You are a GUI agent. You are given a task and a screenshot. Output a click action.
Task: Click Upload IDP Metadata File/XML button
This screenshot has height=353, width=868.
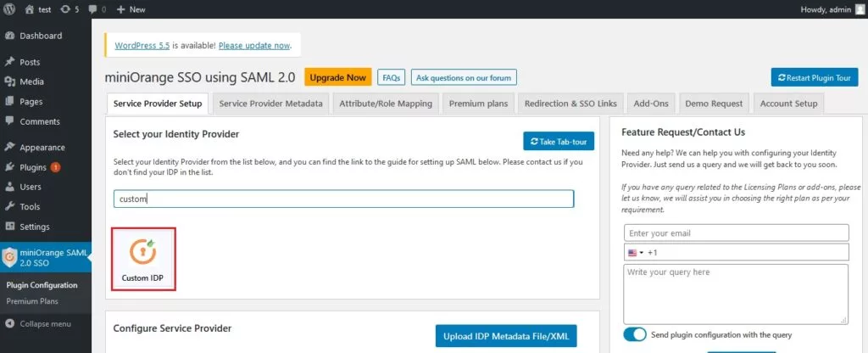tap(506, 336)
